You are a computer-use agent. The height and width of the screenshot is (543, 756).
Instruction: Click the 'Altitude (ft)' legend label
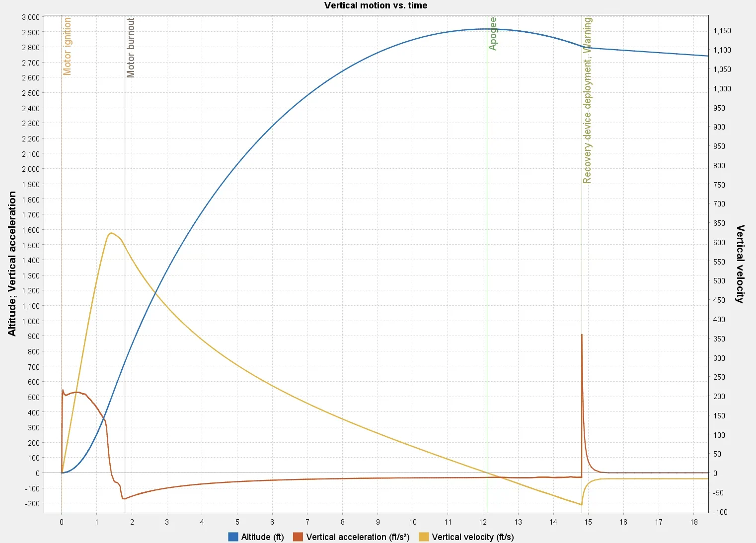pos(262,537)
